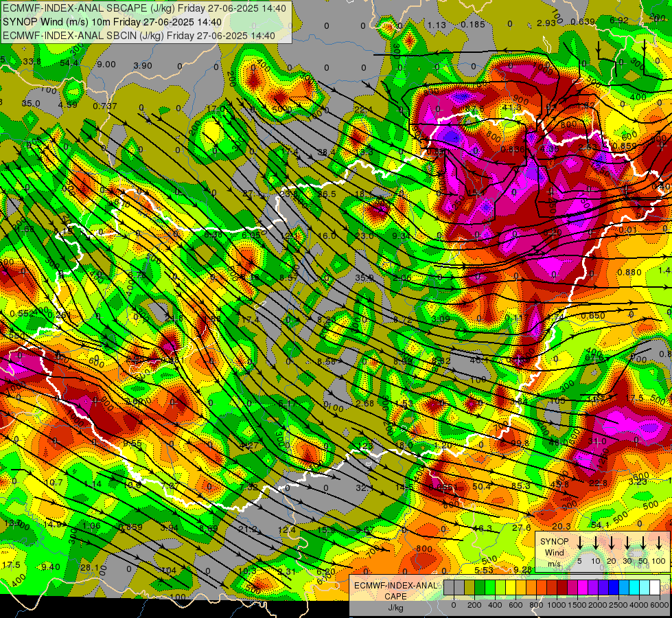Click the 5 m/s wind arrow in SYNOP legend

[x=579, y=543]
